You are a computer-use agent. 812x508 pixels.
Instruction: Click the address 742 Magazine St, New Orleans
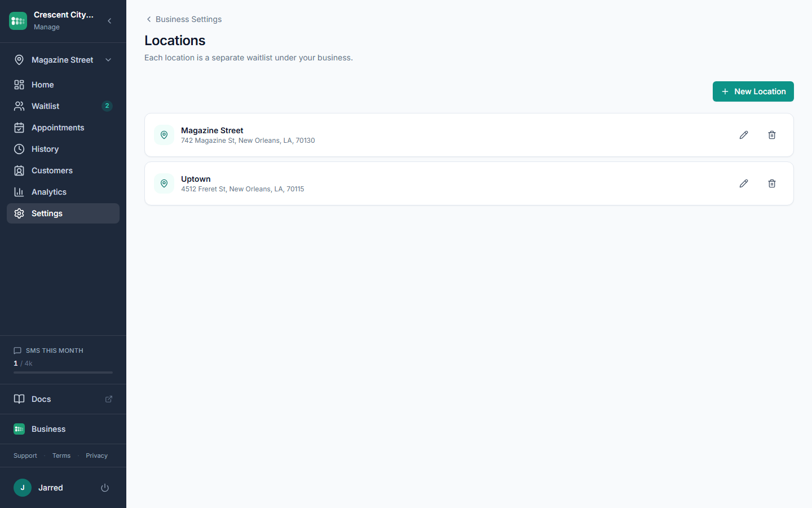[248, 141]
